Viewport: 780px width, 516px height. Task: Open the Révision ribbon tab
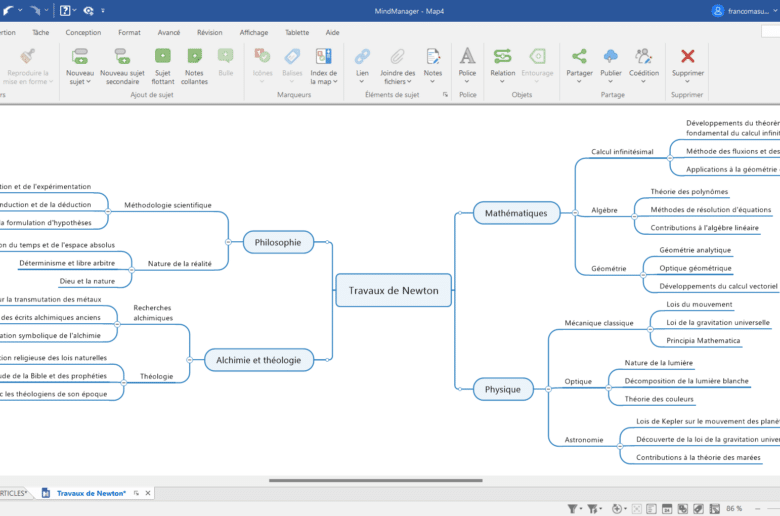[210, 32]
